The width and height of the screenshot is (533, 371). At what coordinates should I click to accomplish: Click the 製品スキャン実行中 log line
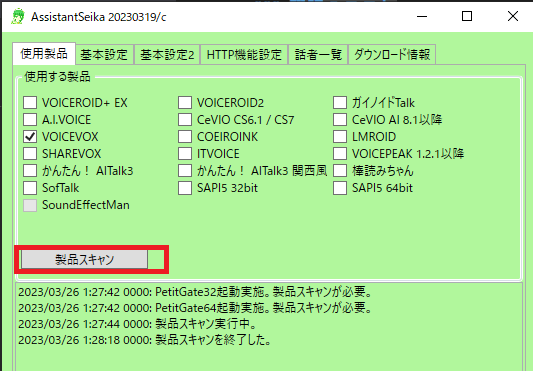[137, 324]
